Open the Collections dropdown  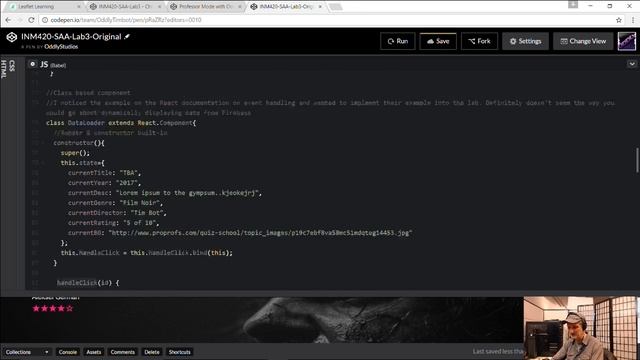(27, 352)
